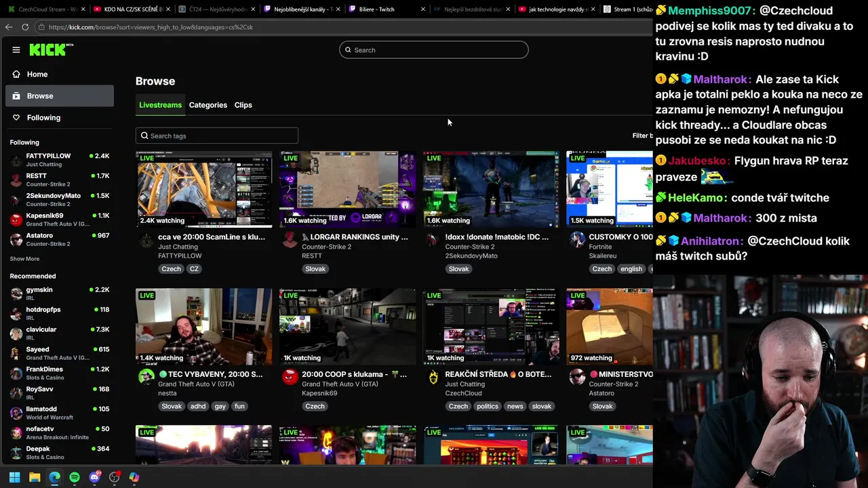Open RoySavv recommended channel

click(60, 393)
